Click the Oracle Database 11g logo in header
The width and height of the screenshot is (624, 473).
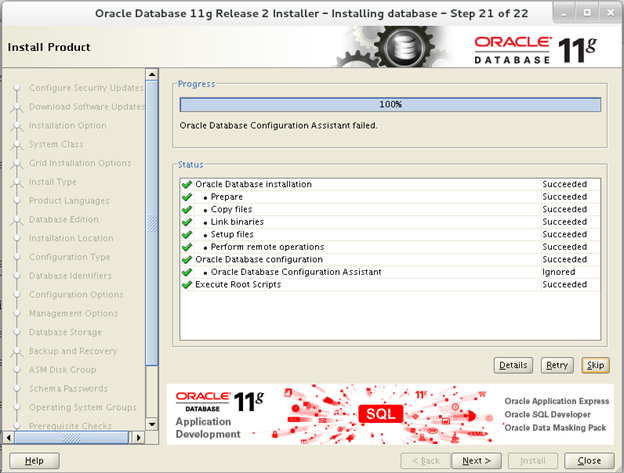pyautogui.click(x=536, y=50)
